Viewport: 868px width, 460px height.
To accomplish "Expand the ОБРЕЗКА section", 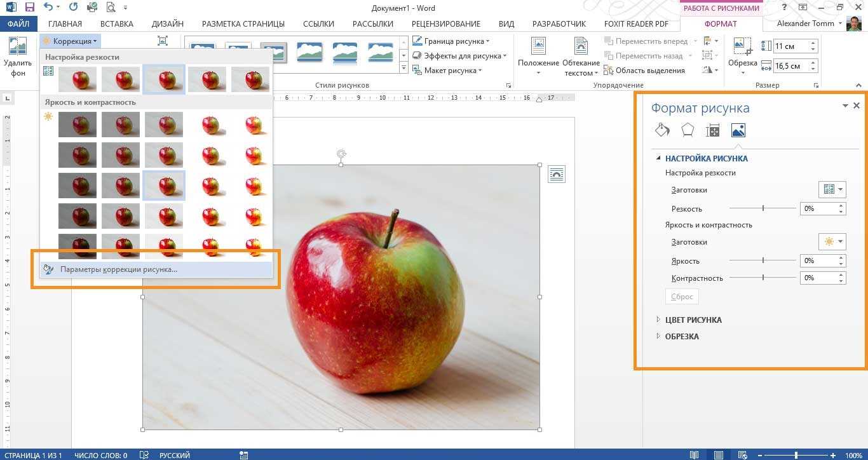I will [x=682, y=336].
